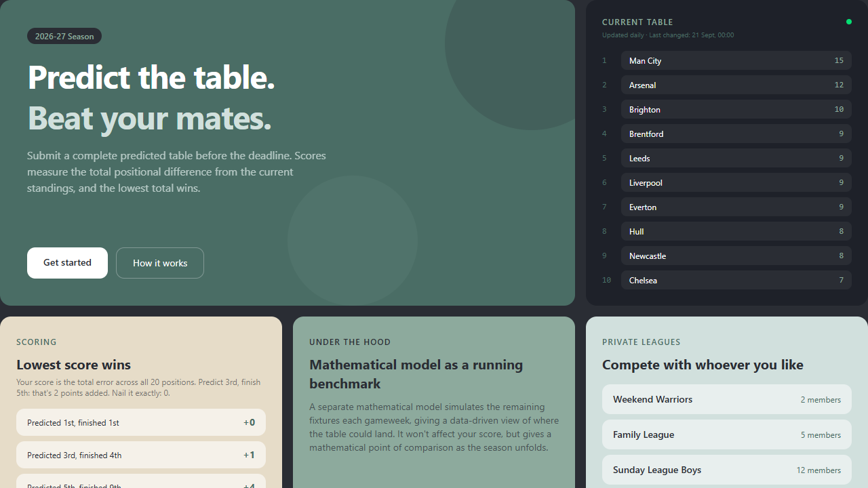
Task: Click the Liverpool row
Action: tap(736, 182)
